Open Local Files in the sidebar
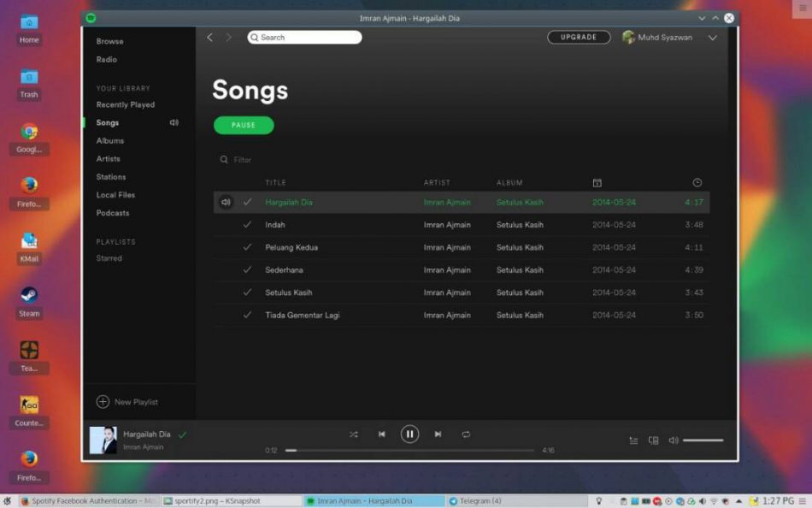This screenshot has height=508, width=812. point(115,196)
